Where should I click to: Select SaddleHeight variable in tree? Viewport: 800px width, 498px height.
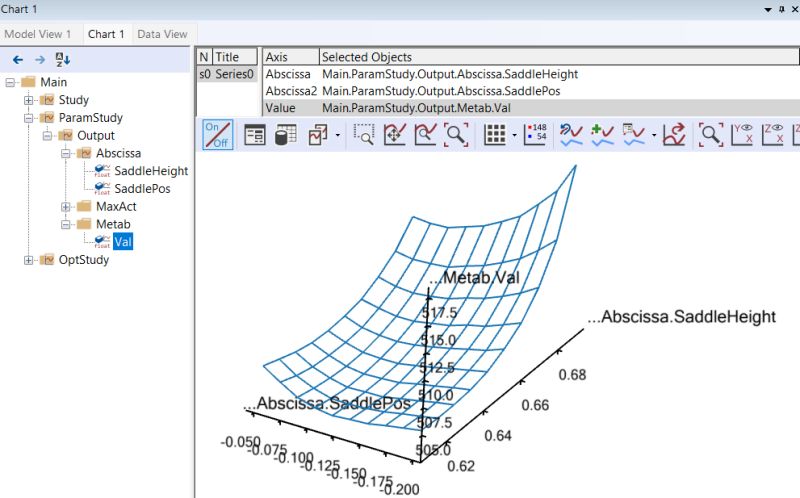tap(151, 171)
